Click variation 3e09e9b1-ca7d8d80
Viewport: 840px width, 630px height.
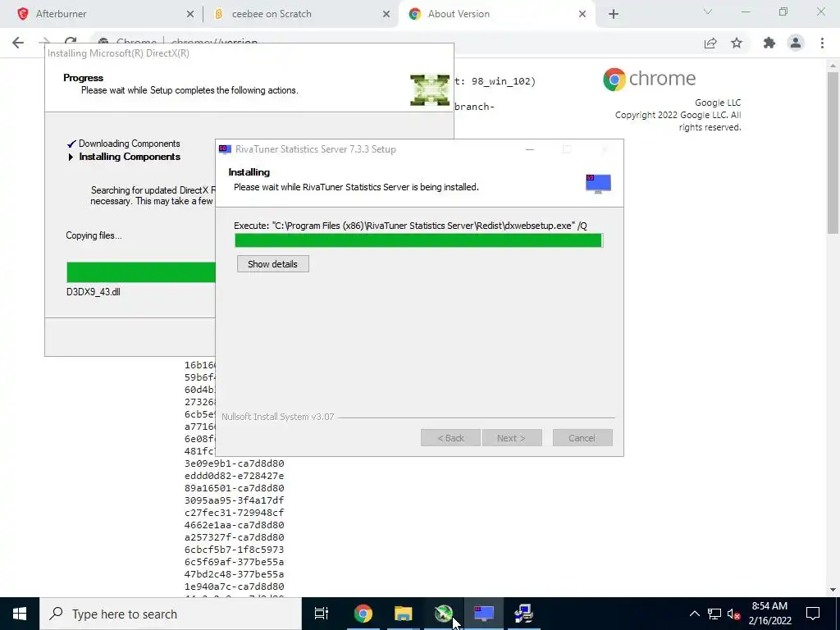234,463
